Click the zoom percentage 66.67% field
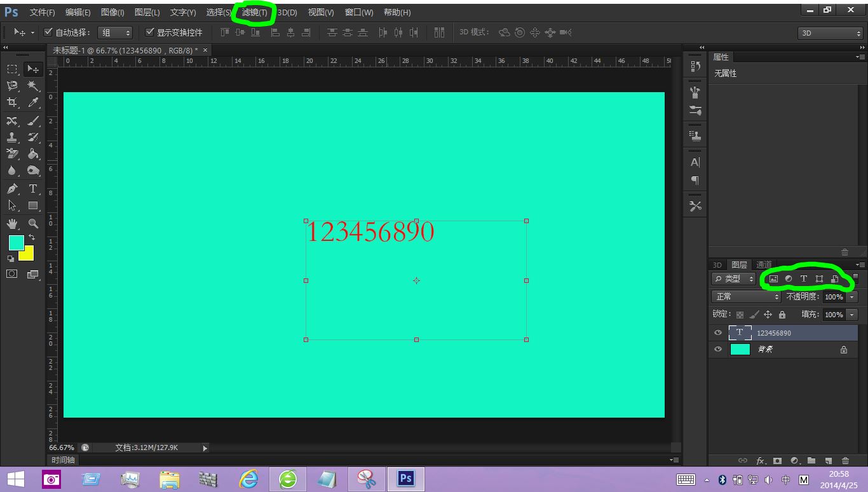This screenshot has height=492, width=868. pos(62,448)
